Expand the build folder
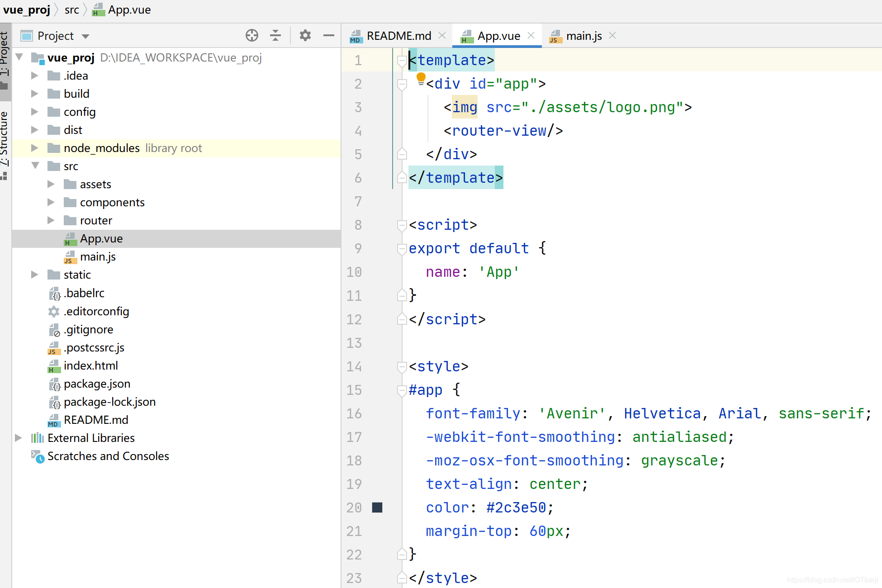The width and height of the screenshot is (882, 588). click(x=34, y=94)
